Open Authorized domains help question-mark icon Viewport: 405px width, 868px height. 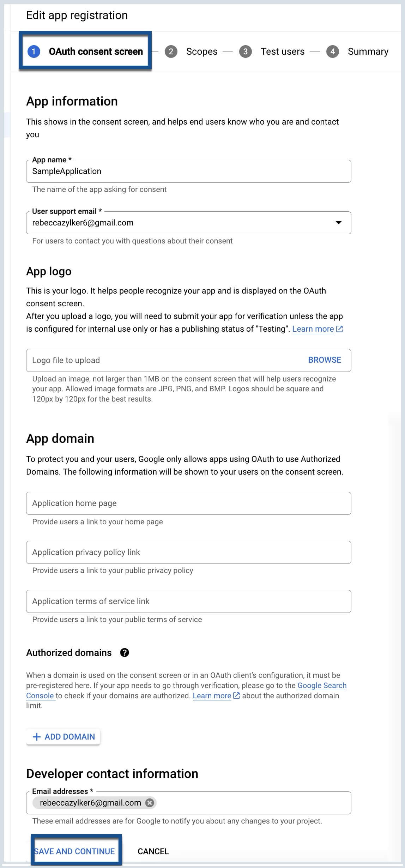tap(125, 652)
